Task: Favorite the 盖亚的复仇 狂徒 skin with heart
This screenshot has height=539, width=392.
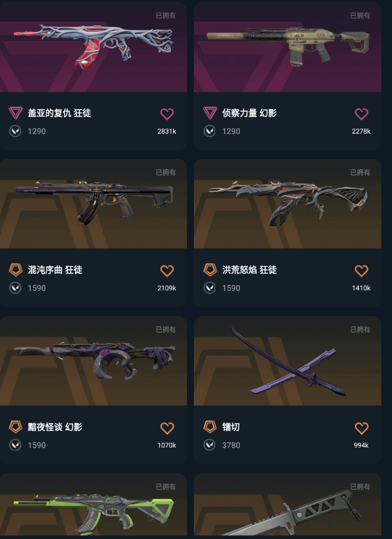Action: click(x=167, y=114)
